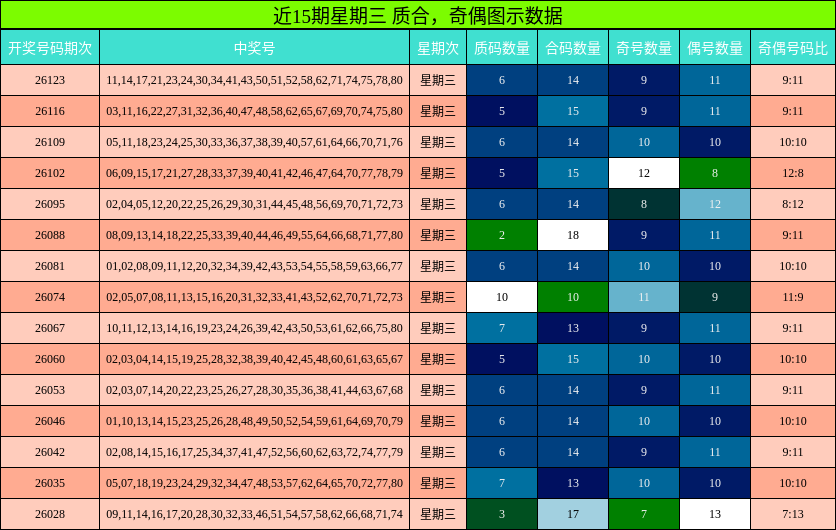Screen dimensions: 836x530
Task: Click 合码数量 cell 13 in row 26035
Action: tap(573, 483)
